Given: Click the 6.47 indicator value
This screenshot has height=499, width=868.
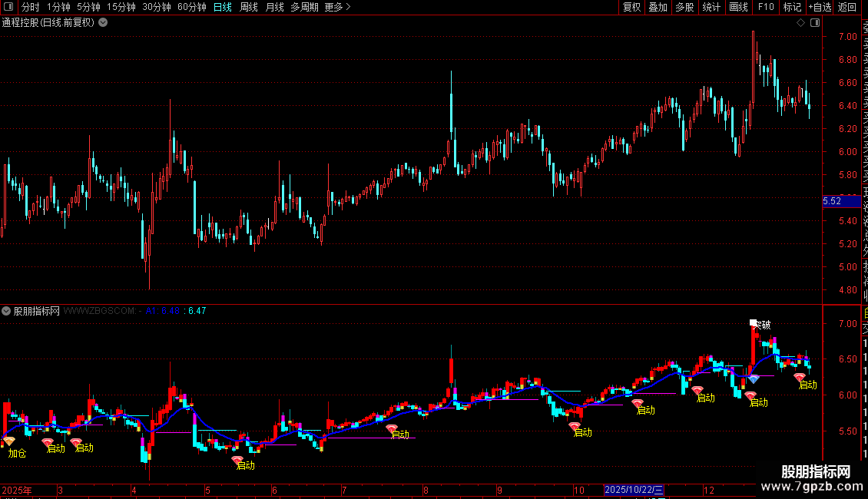Looking at the screenshot, I should coord(197,311).
